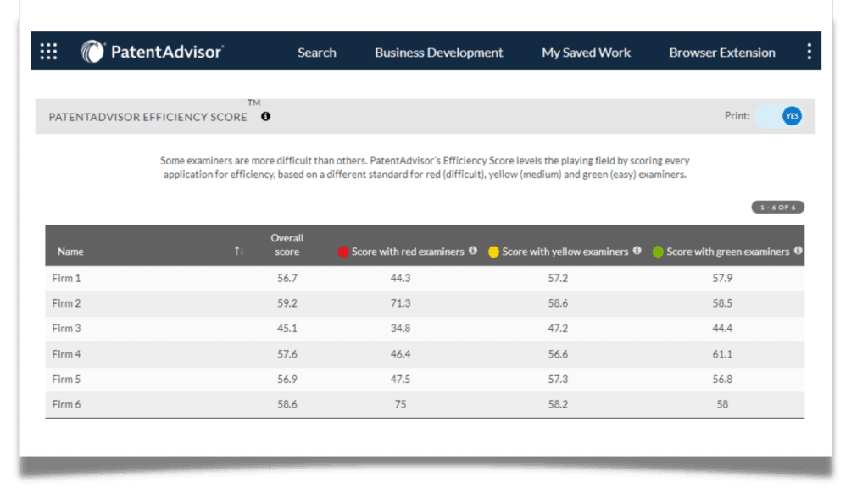Click the 1 - 6 of 6 pagination badge
Viewport: 868px width, 488px height.
click(x=777, y=208)
